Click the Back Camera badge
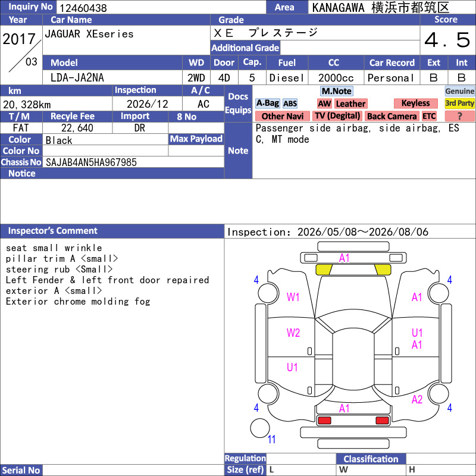Viewport: 476px width, 476px height. click(392, 116)
